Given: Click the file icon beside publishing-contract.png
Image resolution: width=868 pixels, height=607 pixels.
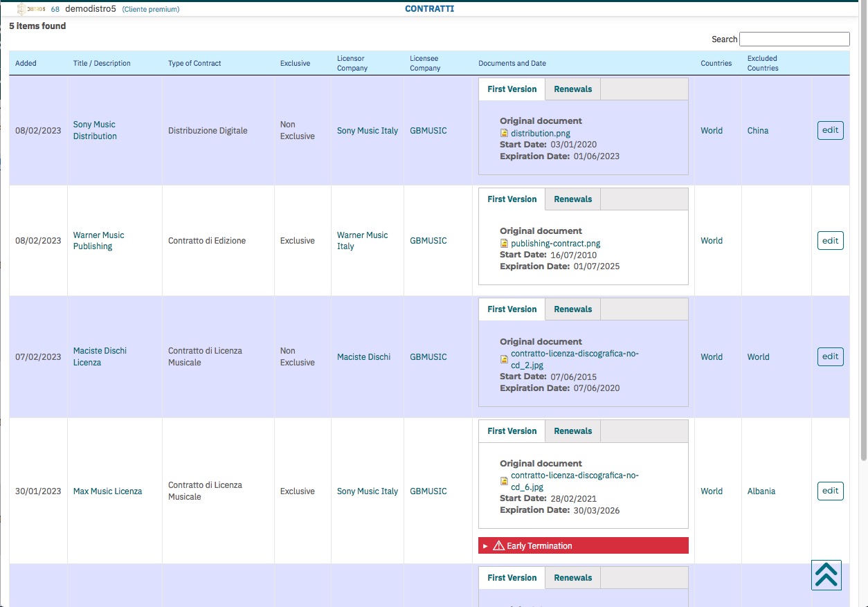Looking at the screenshot, I should click(505, 244).
